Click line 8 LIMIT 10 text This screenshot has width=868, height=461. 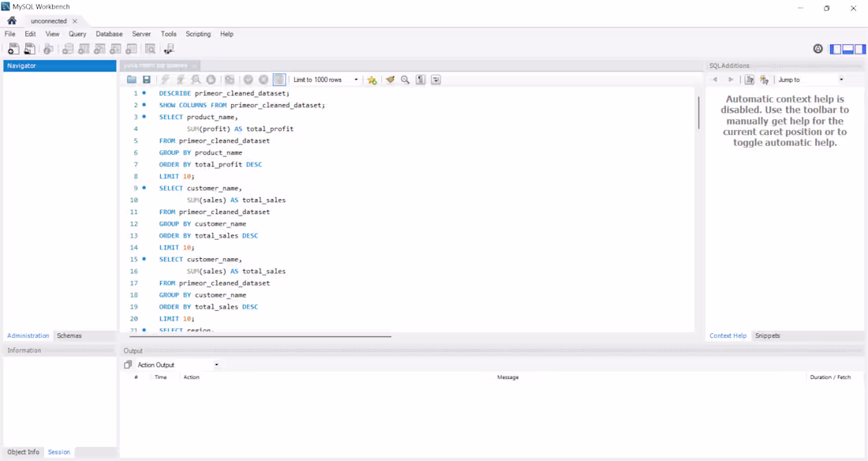tap(177, 176)
